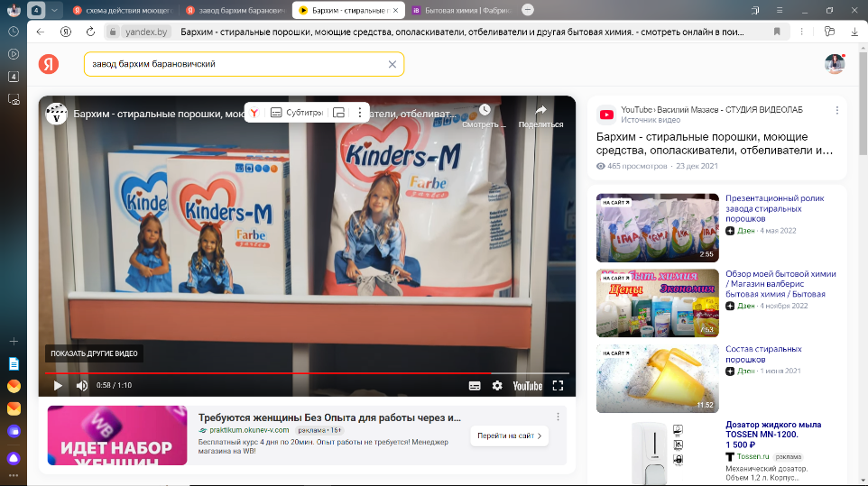Launch Alice assistant in sidebar
The image size is (868, 486).
[x=14, y=458]
